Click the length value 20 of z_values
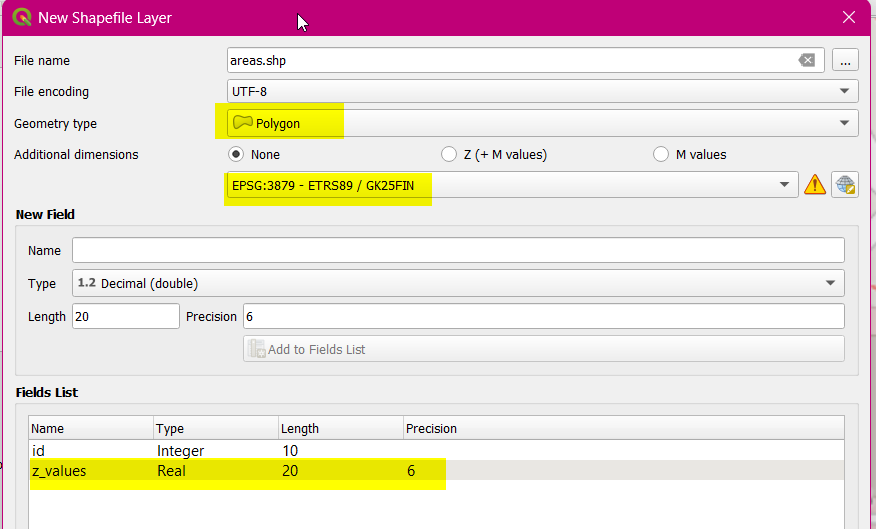Viewport: 876px width, 529px height. [x=290, y=471]
